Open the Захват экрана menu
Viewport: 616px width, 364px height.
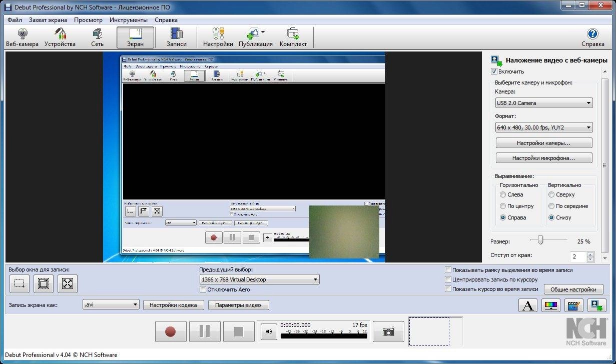pos(48,20)
